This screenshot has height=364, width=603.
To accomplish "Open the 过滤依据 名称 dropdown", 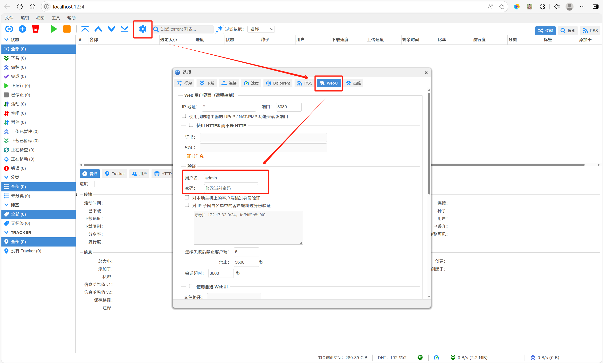I will coord(261,29).
